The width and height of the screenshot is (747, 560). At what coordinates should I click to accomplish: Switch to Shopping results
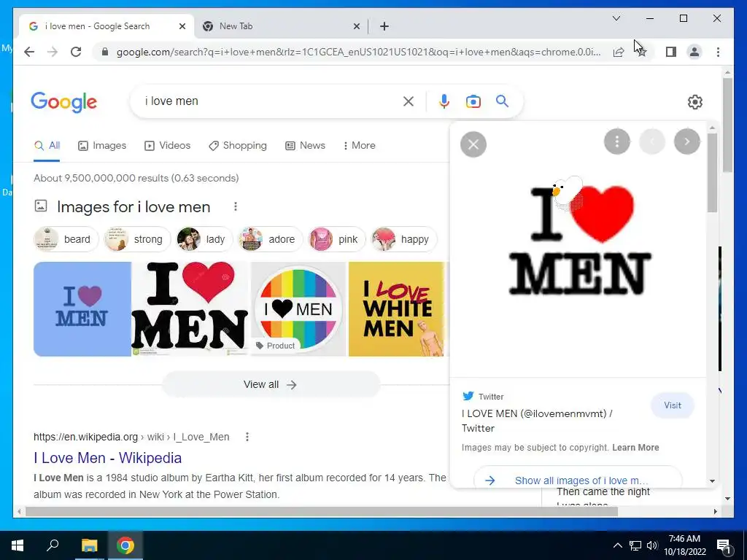point(237,146)
